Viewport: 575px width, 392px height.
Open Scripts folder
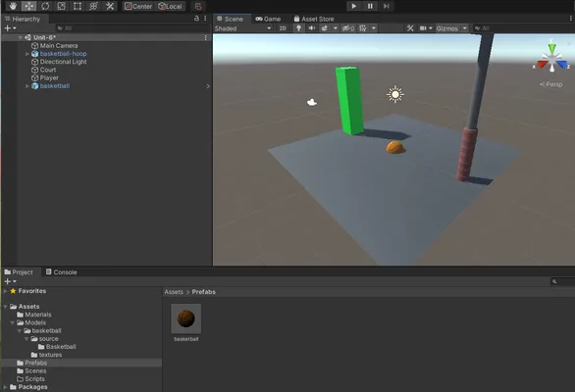click(x=30, y=379)
